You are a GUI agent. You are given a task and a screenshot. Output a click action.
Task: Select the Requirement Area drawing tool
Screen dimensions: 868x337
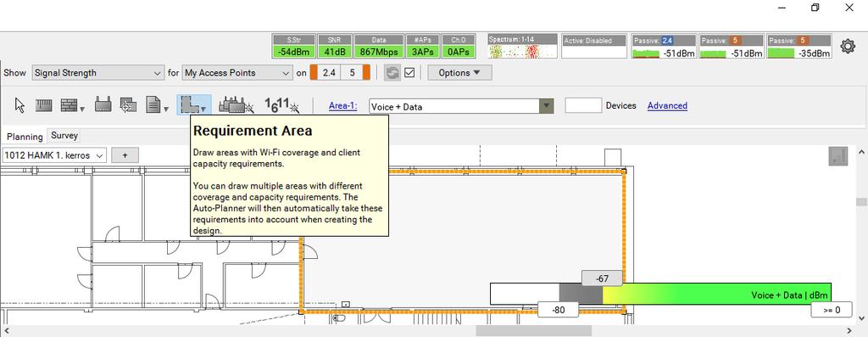193,104
